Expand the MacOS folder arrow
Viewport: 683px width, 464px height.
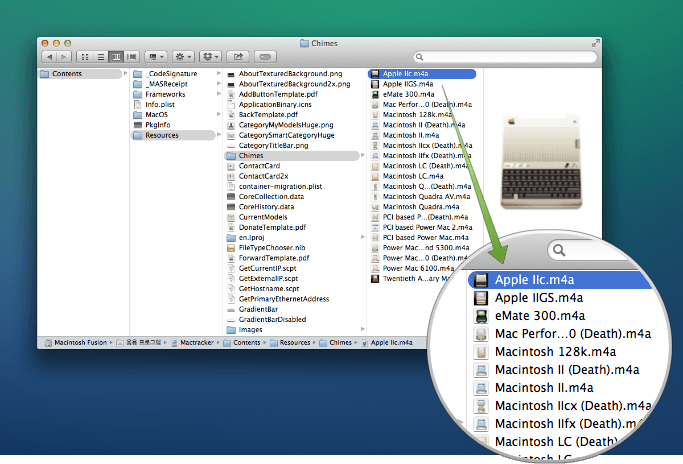tap(219, 114)
